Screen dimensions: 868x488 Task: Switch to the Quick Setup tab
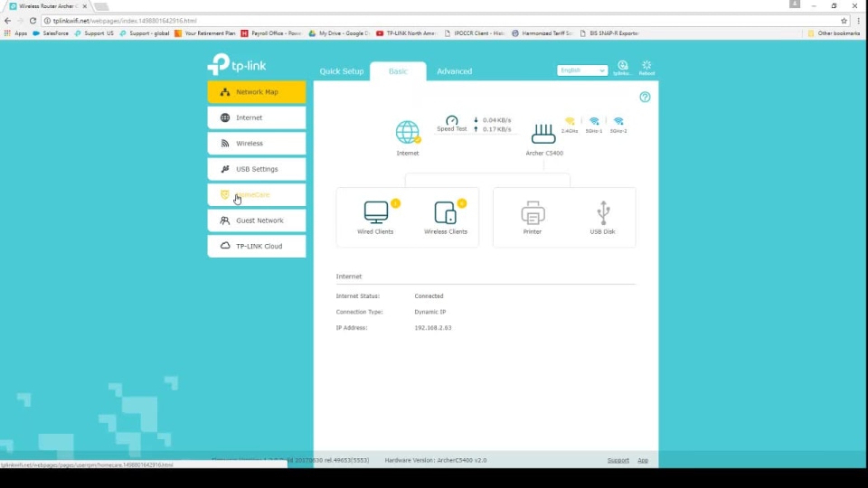342,71
